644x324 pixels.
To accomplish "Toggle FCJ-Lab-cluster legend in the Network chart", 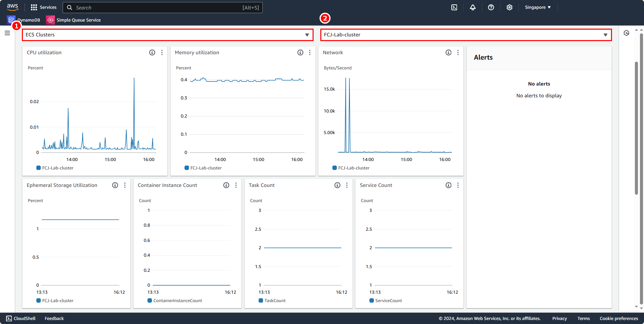I will (351, 168).
